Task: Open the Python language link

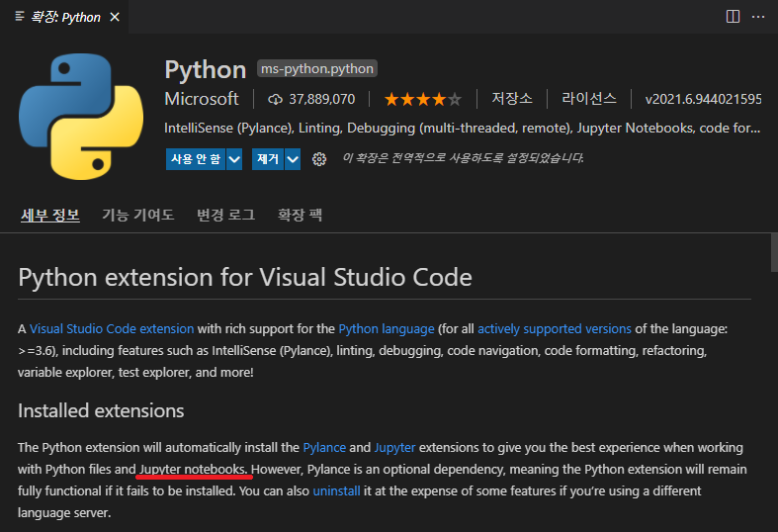Action: tap(387, 329)
